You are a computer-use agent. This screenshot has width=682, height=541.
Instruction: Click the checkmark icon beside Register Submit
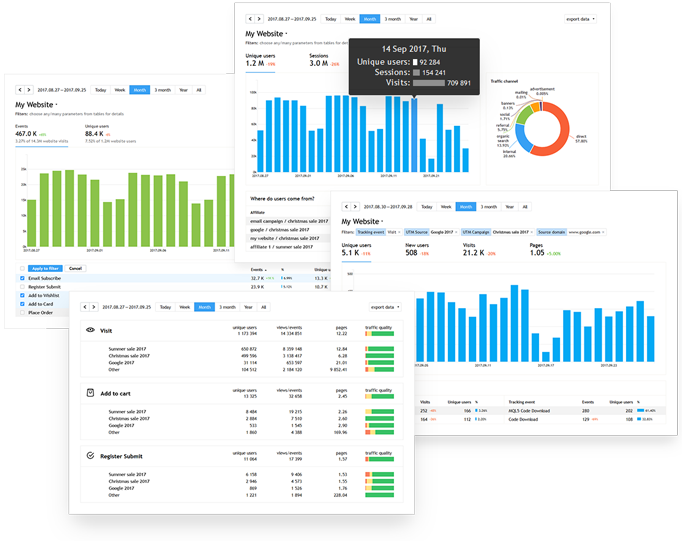90,455
